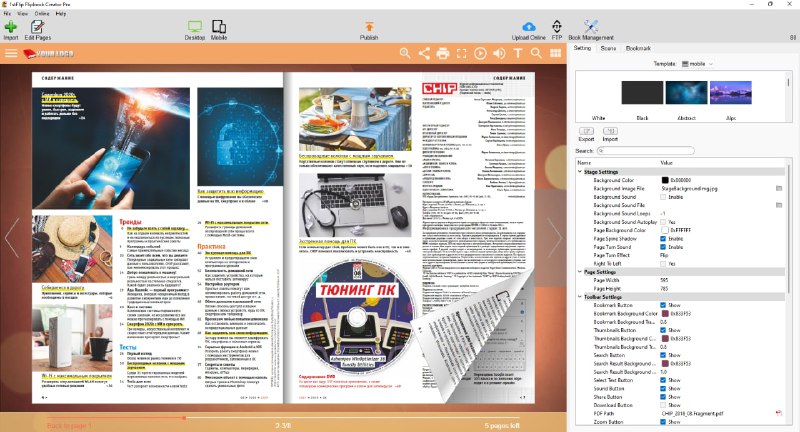Switch preview to Mobile mode
Image resolution: width=800 pixels, height=432 pixels.
tap(219, 30)
